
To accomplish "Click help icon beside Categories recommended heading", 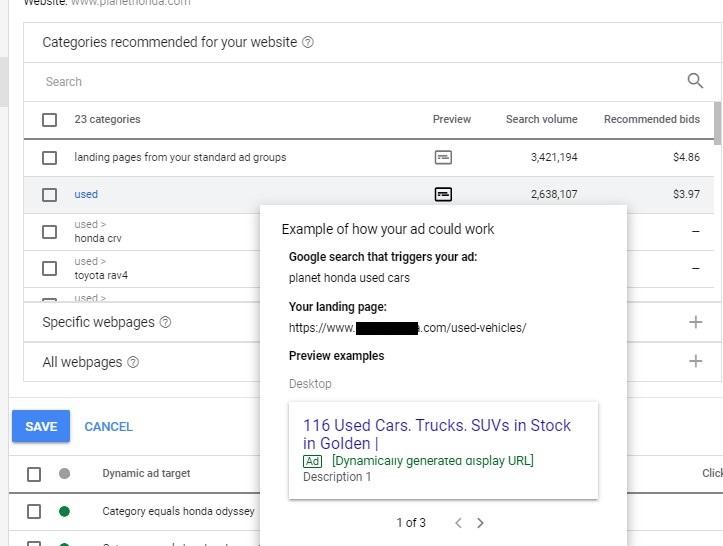I will tap(308, 42).
